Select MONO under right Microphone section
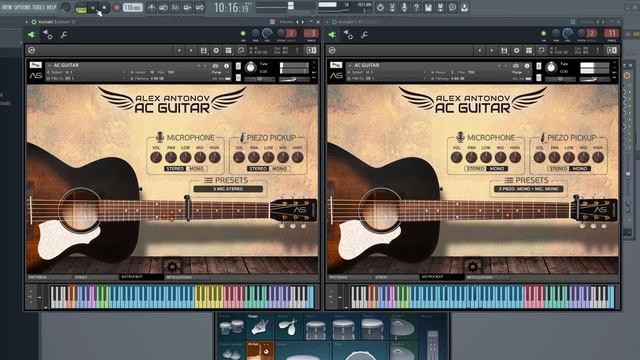The image size is (640, 360). coord(497,168)
